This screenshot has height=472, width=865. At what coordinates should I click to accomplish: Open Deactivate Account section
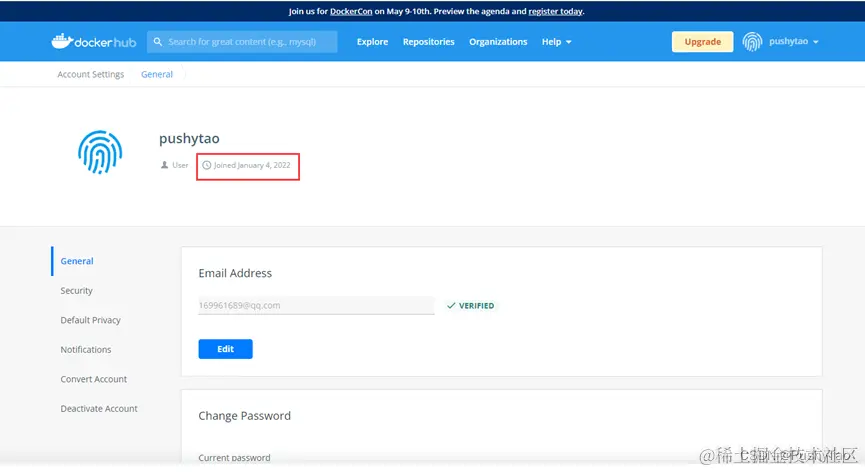(x=99, y=409)
